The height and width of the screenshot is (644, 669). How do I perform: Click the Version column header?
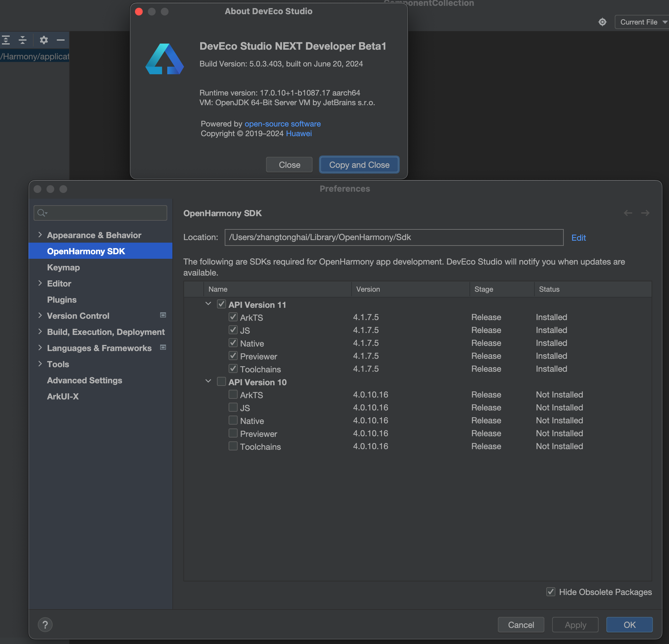click(x=411, y=289)
